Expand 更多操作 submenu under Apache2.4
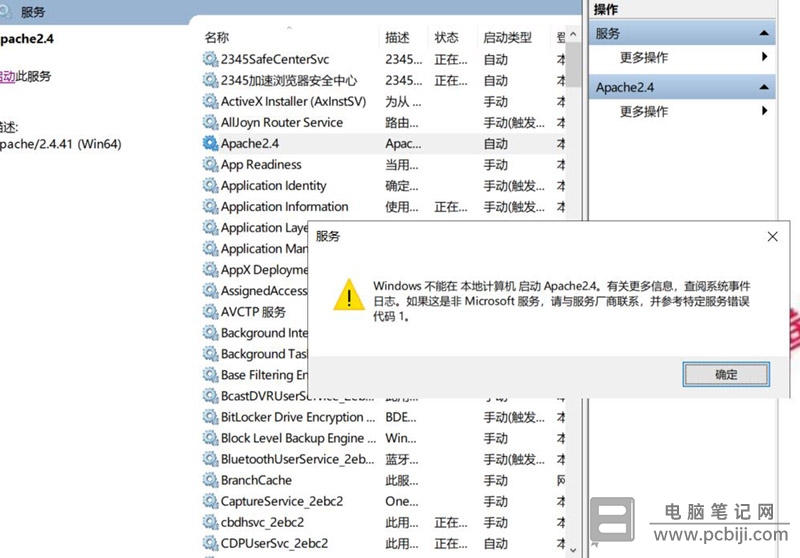This screenshot has width=800, height=558. coord(764,111)
